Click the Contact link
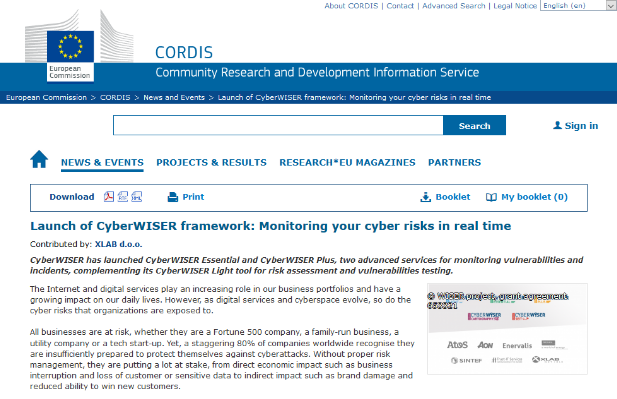The width and height of the screenshot is (617, 399). (400, 6)
